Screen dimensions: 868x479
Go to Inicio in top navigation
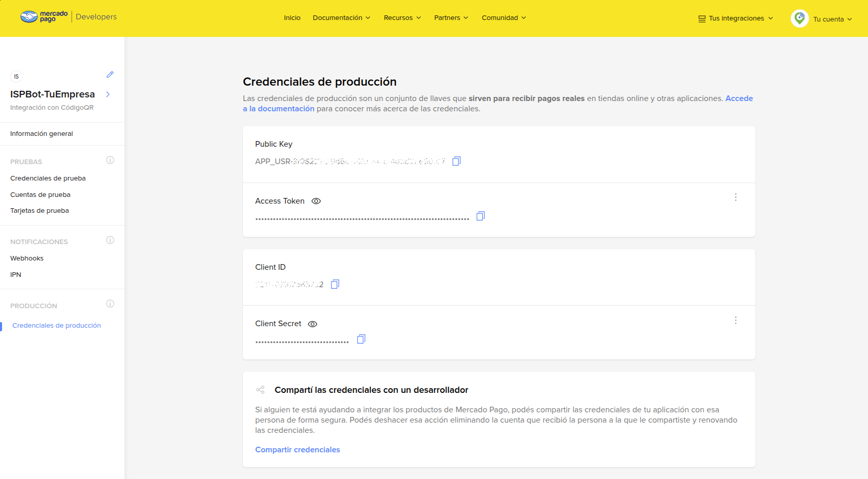292,18
